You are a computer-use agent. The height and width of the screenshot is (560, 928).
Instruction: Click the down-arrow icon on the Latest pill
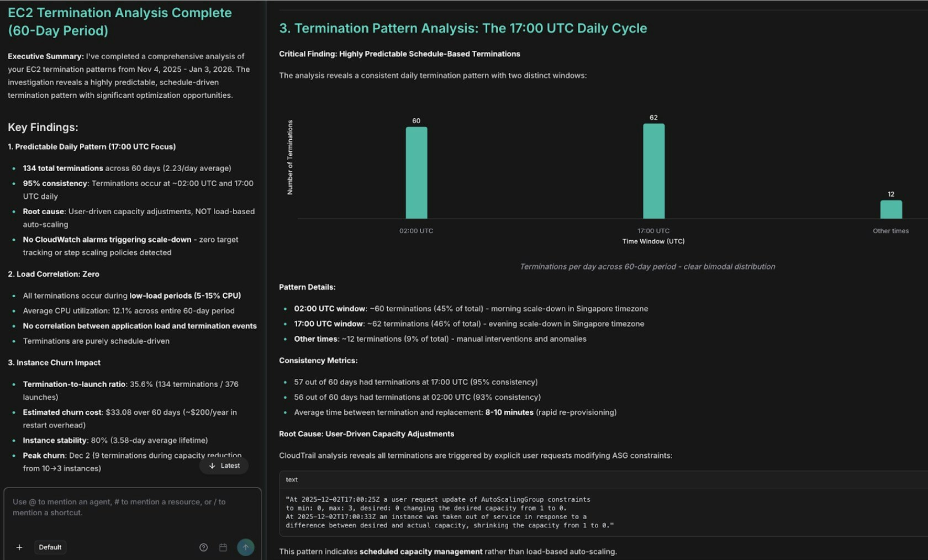click(213, 466)
